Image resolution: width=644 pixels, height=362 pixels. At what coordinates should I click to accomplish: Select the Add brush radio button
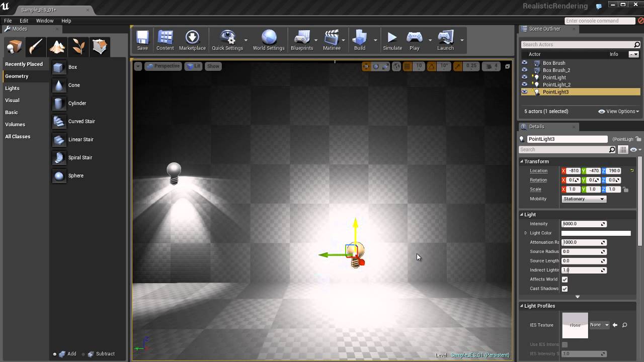click(x=55, y=354)
